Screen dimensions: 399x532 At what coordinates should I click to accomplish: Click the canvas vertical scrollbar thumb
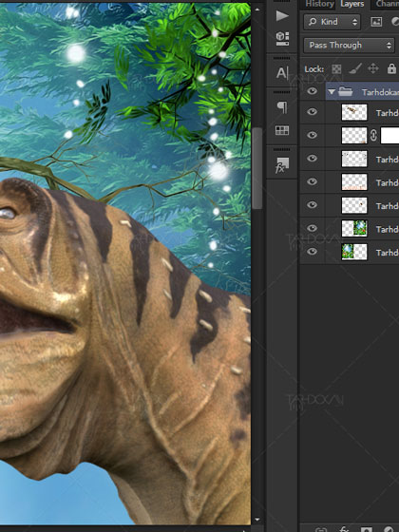(x=257, y=168)
